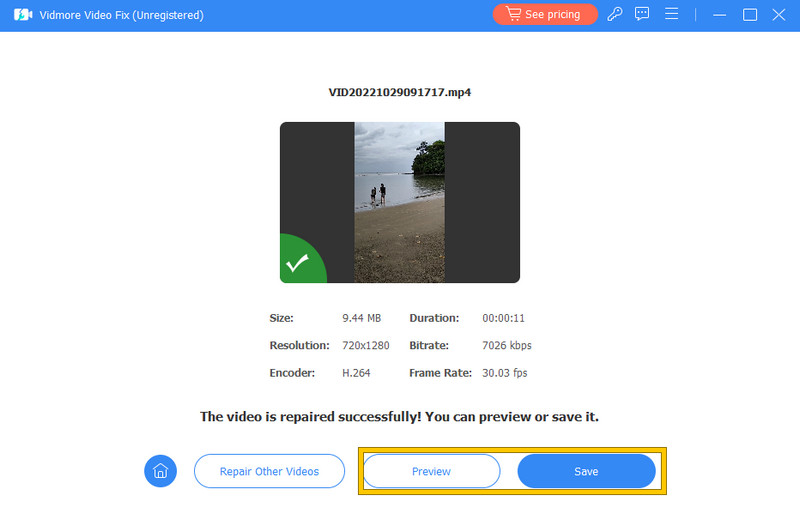
Task: Preview the repaired video
Action: (431, 471)
